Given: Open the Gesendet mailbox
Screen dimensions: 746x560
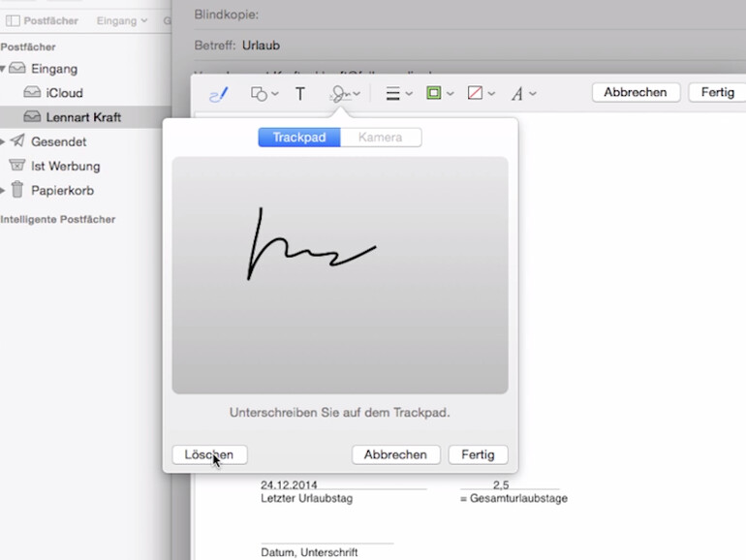Looking at the screenshot, I should point(58,141).
